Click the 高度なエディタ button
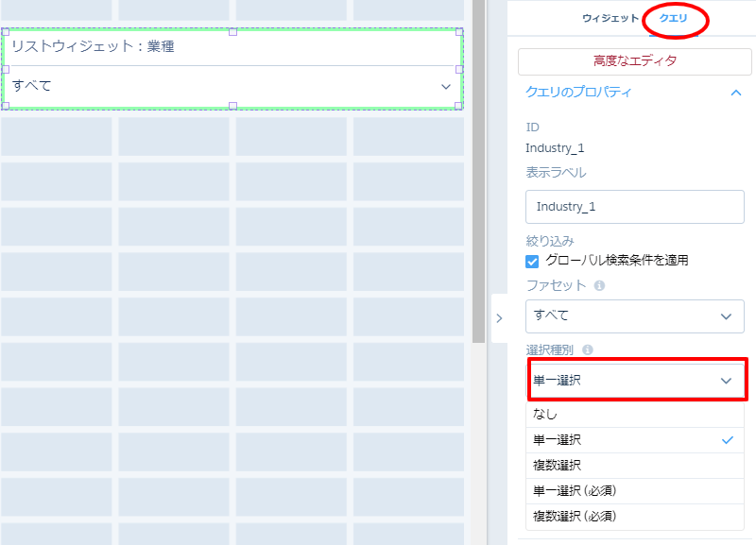756x545 pixels. [634, 61]
